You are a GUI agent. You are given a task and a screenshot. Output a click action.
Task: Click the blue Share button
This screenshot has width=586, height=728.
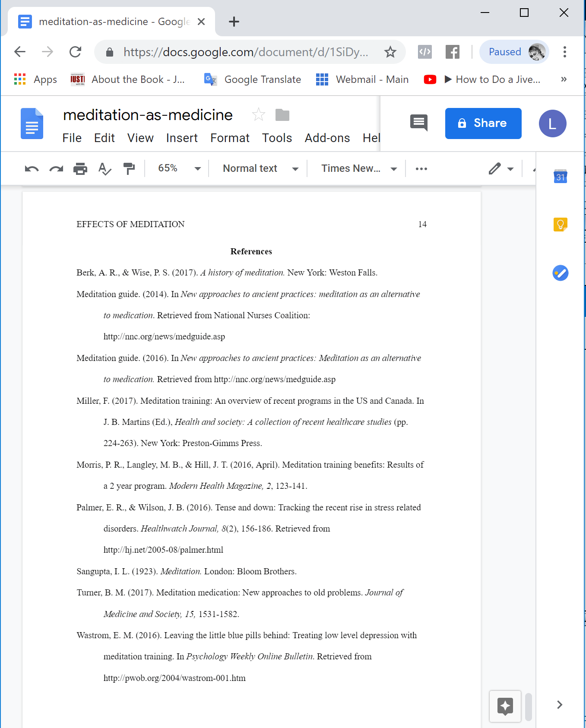(x=483, y=123)
